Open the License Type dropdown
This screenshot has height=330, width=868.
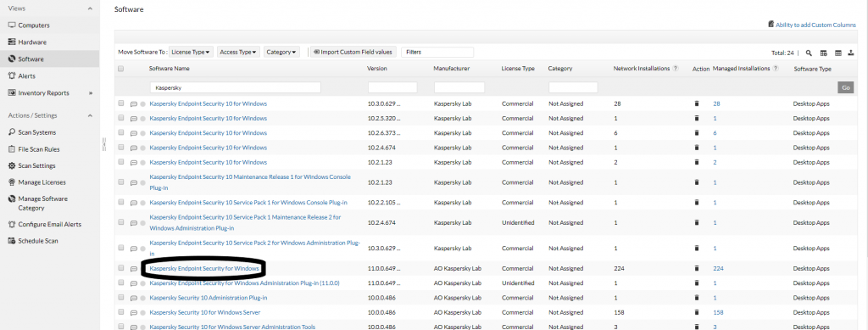point(191,52)
